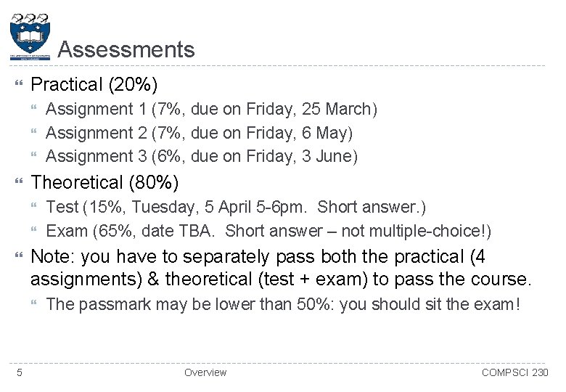Click the bullet beside Assignment 1
566x392 pixels.
tap(36, 110)
